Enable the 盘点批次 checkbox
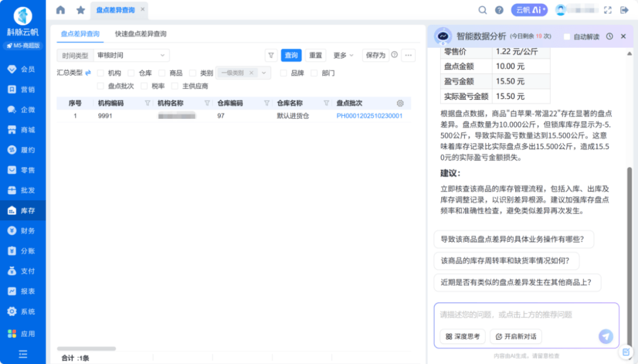This screenshot has width=638, height=364. click(x=101, y=86)
